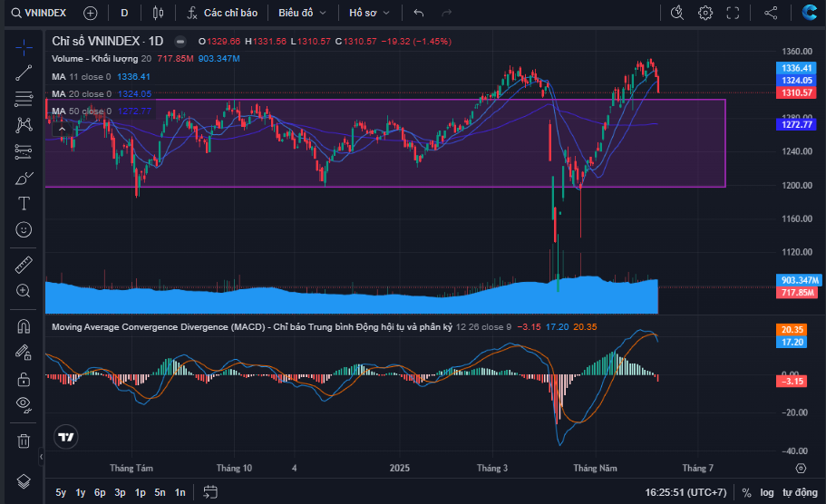The image size is (826, 504).
Task: Undo last chart action
Action: point(419,13)
